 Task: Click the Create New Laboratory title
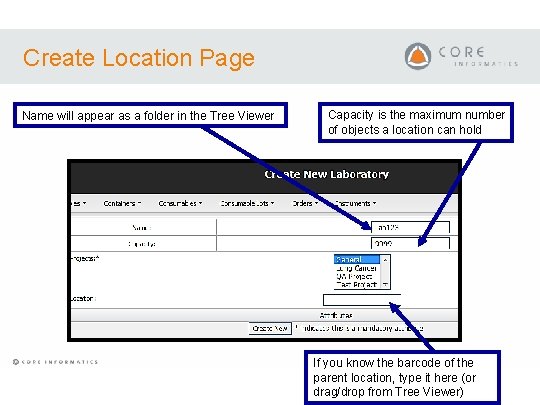tap(326, 174)
